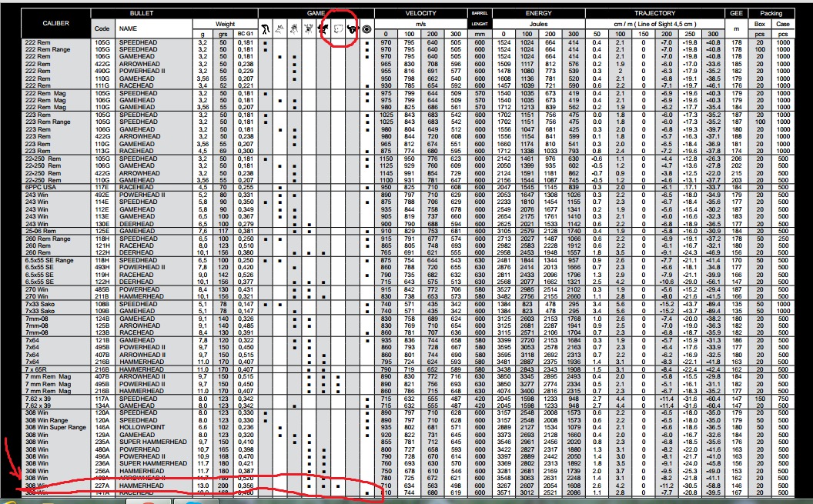Click bullet code 117E
Image resolution: width=813 pixels, height=504 pixels.
(x=102, y=188)
